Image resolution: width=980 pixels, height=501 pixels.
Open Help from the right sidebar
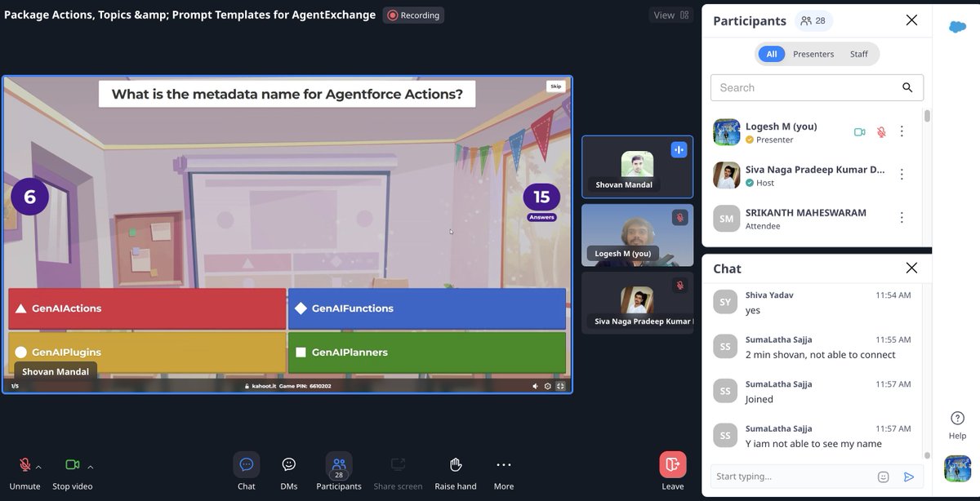957,424
